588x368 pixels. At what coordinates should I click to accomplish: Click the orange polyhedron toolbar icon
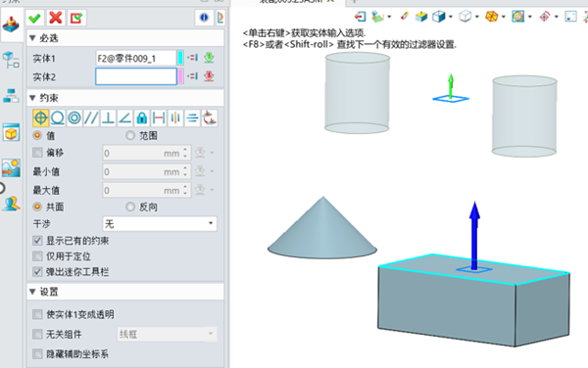coord(491,17)
